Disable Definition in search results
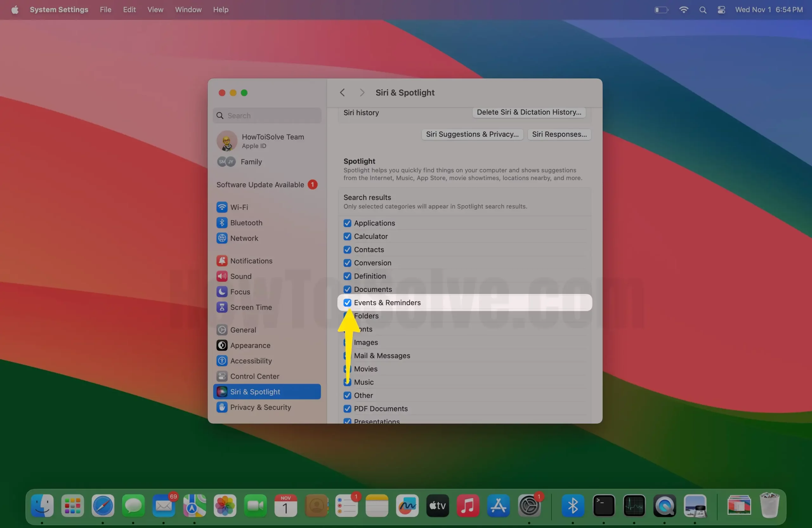The height and width of the screenshot is (528, 812). 347,276
